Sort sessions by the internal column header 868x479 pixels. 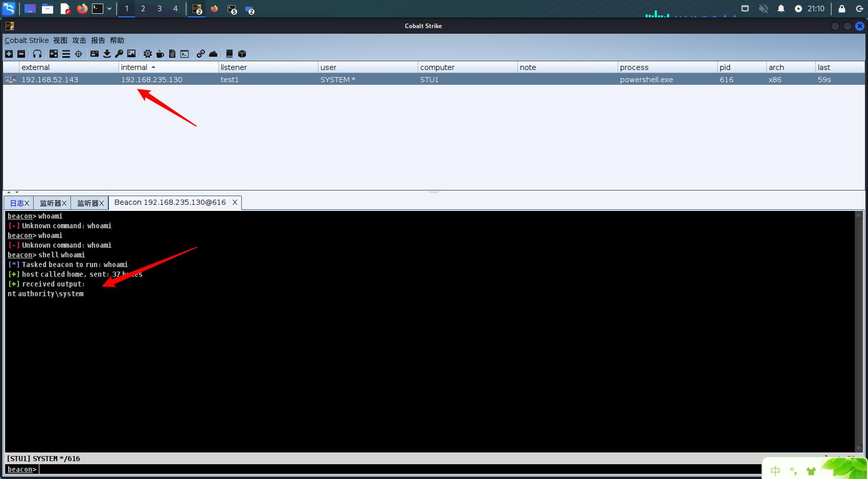tap(168, 67)
